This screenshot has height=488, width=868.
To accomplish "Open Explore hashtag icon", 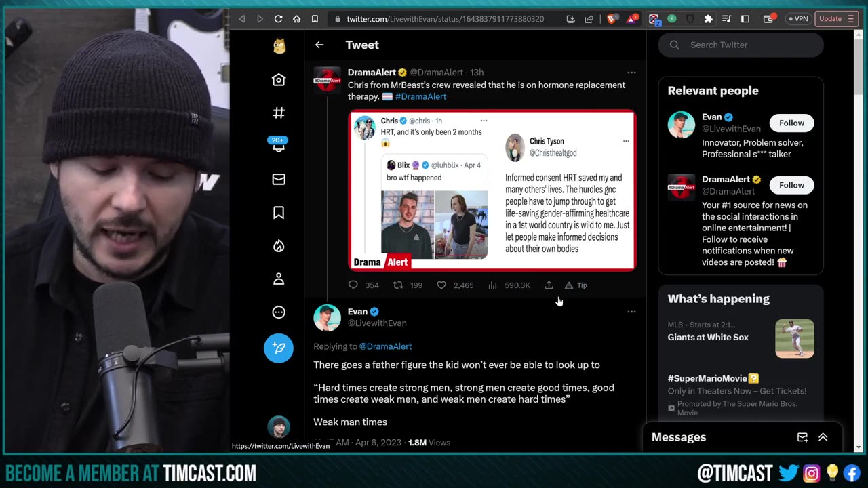I will tap(279, 113).
